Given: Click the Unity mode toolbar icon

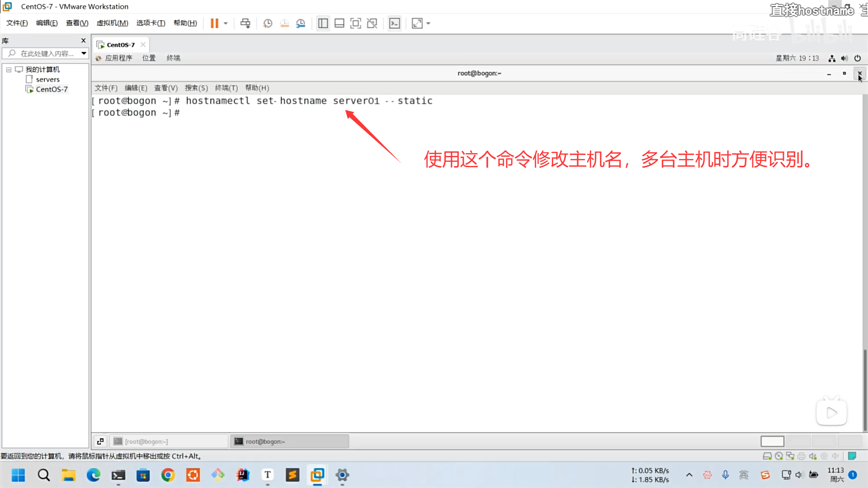Looking at the screenshot, I should (372, 23).
